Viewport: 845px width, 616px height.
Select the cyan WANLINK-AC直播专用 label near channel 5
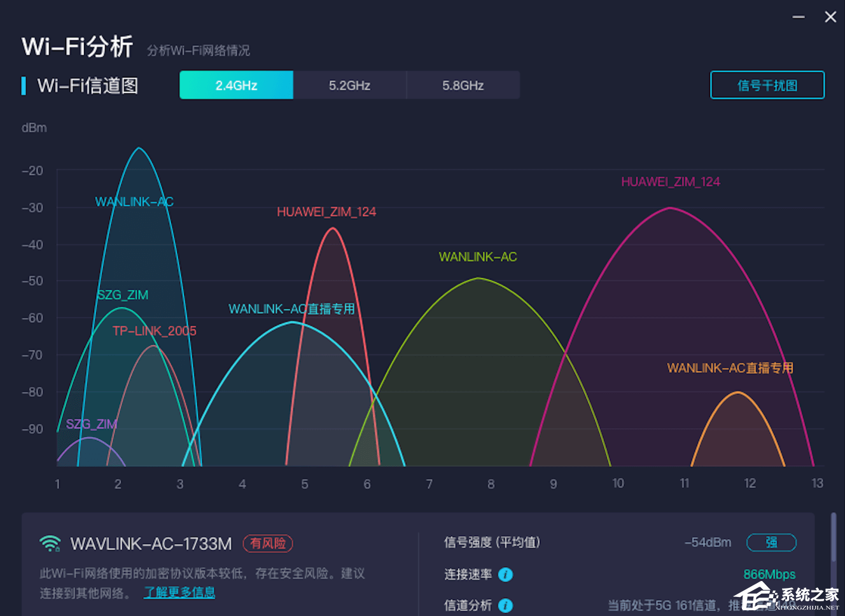291,309
